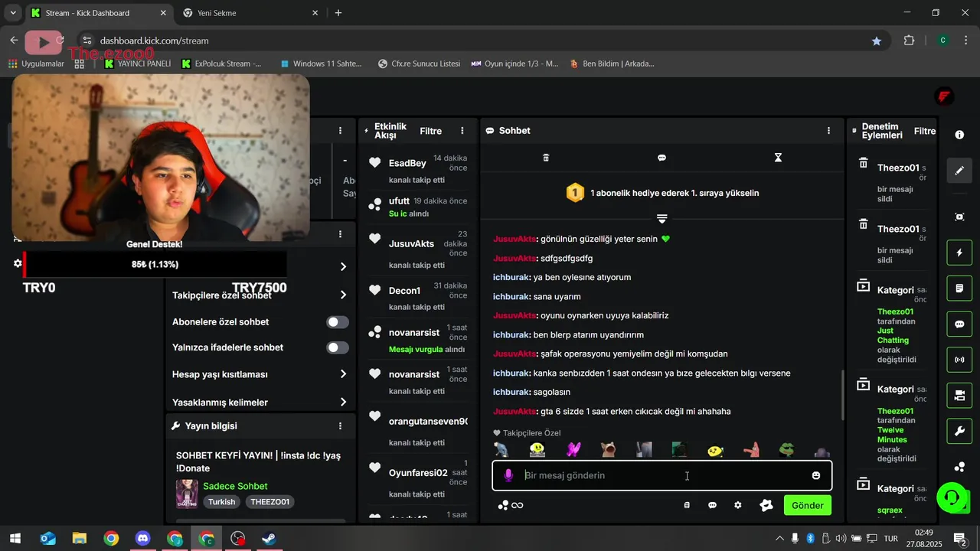Open ExPolcuk Stream bookmark
Viewport: 980px width, 551px height.
(222, 64)
